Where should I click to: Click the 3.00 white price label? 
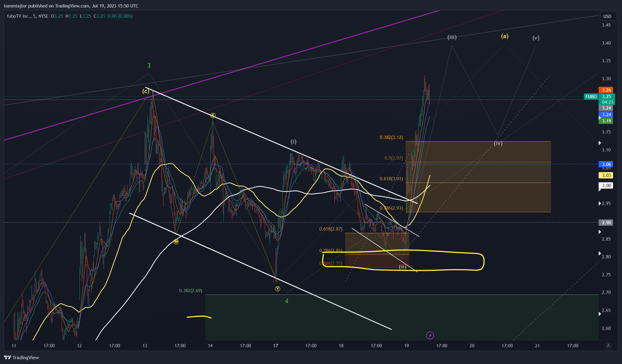point(606,186)
